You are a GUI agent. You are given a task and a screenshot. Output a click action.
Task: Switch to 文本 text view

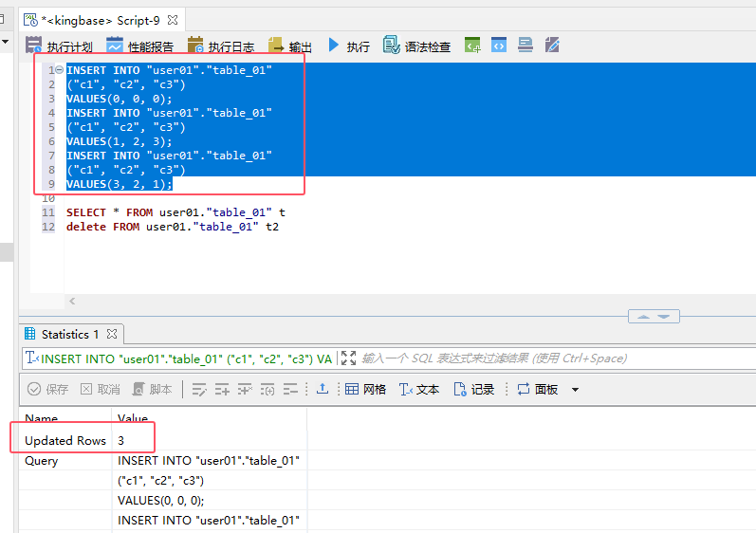click(x=418, y=389)
